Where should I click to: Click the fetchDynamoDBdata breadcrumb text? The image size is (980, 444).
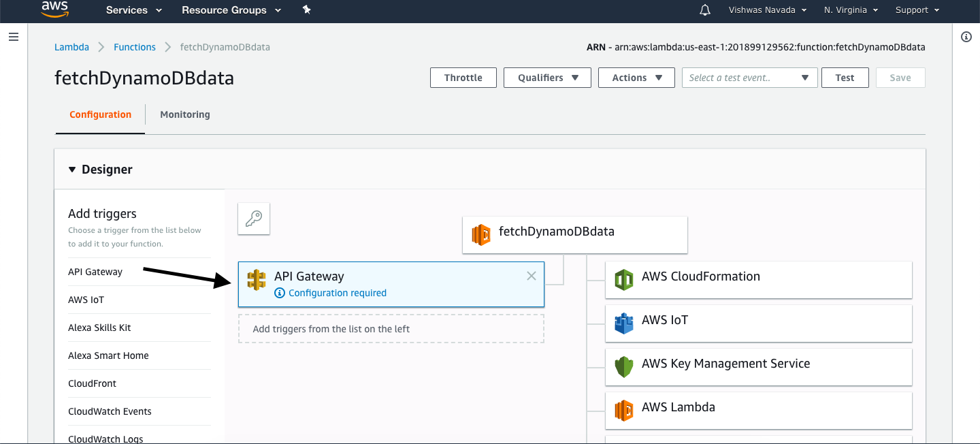click(x=225, y=47)
